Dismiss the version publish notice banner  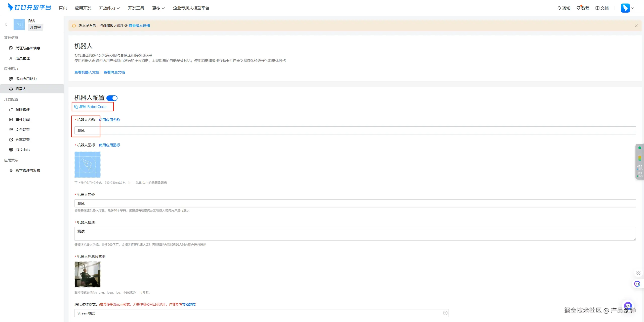click(x=636, y=26)
